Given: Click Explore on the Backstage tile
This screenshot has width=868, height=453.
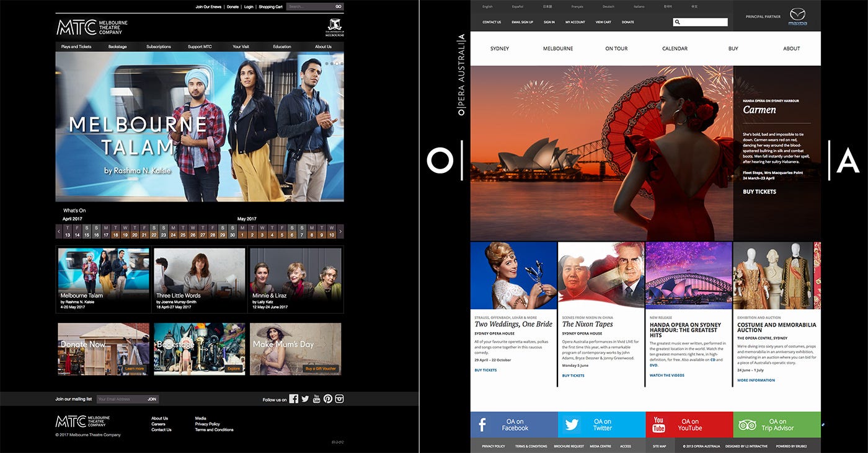Looking at the screenshot, I should pyautogui.click(x=234, y=369).
